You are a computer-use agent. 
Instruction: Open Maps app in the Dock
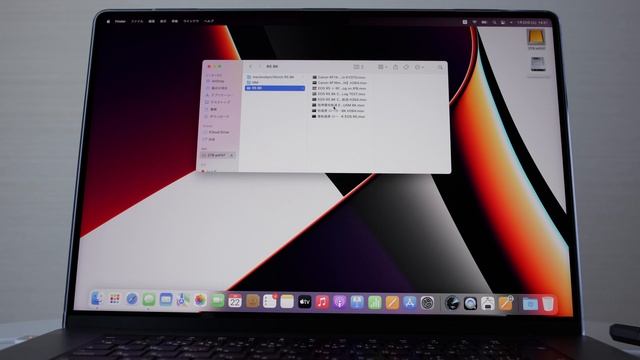tap(183, 300)
